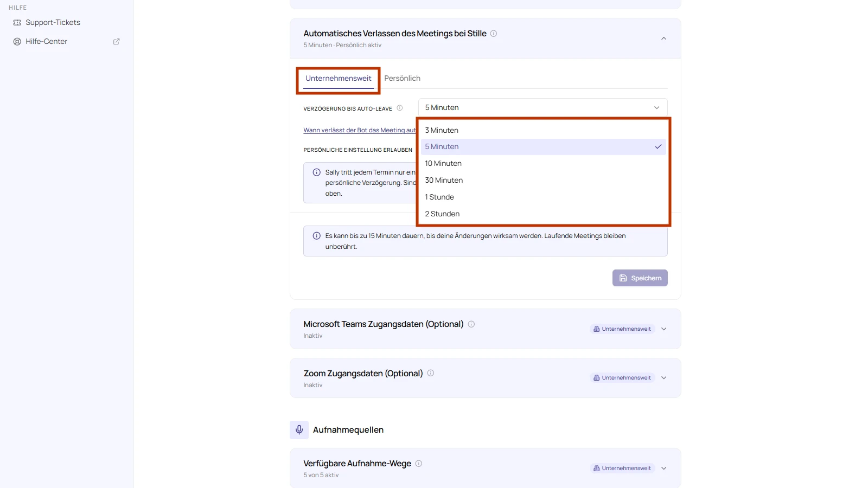This screenshot has height=488, width=868.
Task: Click info icon next to Zoom Zugangsdaten
Action: [431, 373]
